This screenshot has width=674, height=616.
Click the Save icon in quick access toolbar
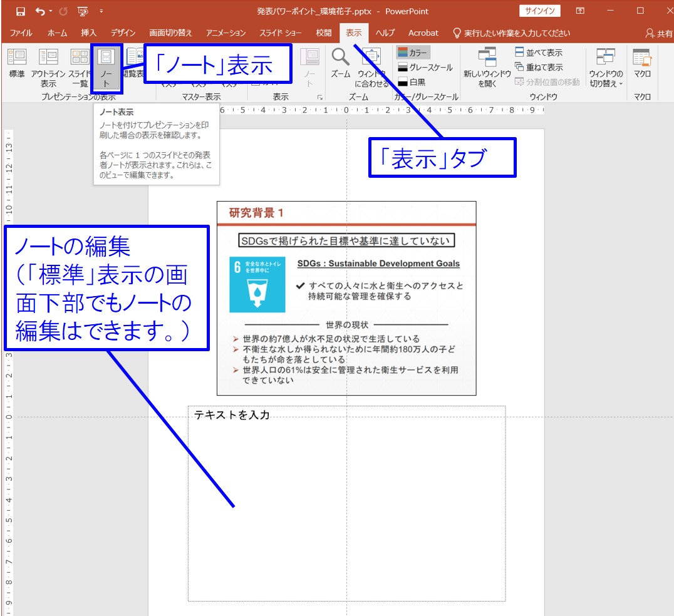[x=21, y=11]
